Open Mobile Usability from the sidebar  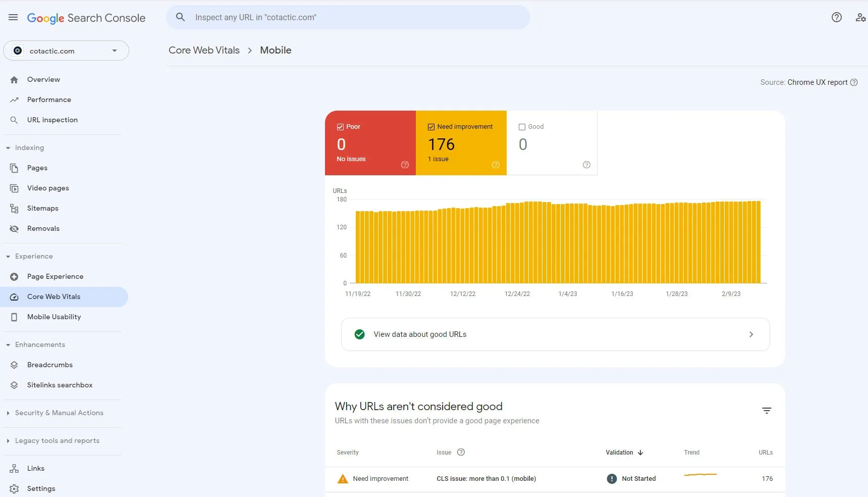[x=54, y=317]
